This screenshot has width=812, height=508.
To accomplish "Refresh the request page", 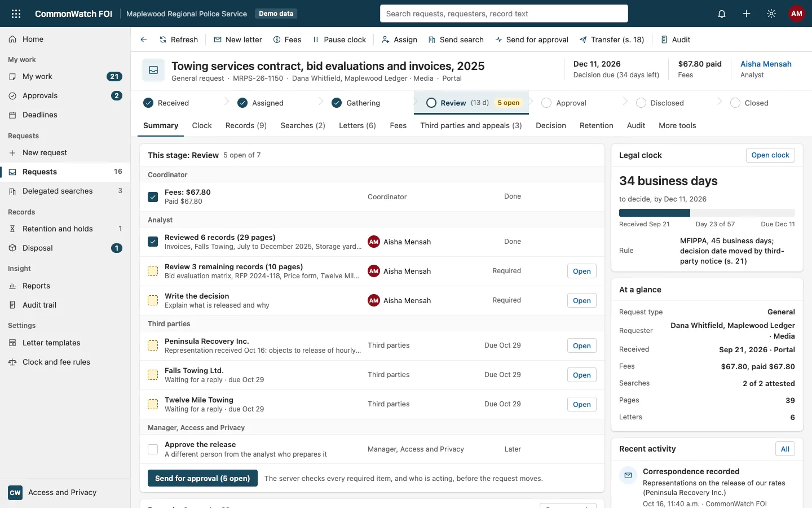I will pyautogui.click(x=179, y=40).
